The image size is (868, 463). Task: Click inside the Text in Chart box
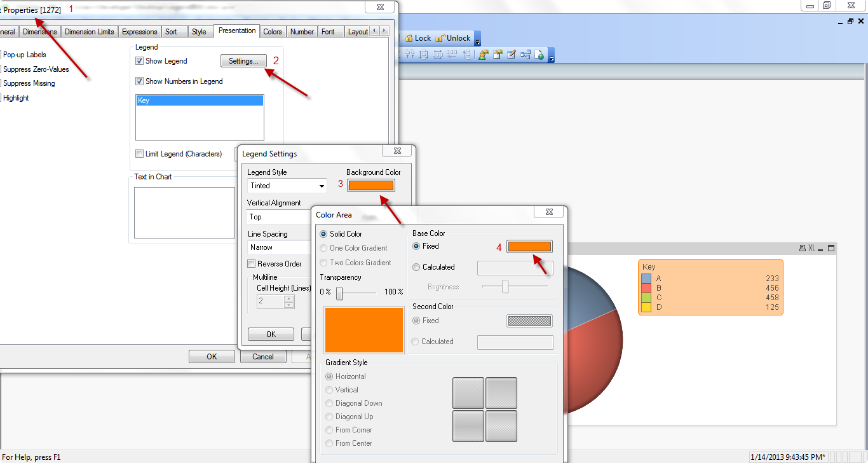coord(185,212)
